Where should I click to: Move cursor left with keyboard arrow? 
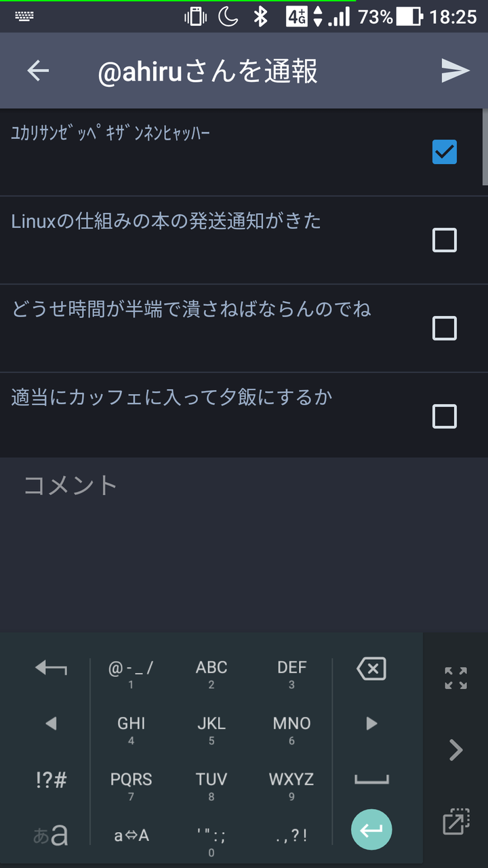tap(51, 724)
